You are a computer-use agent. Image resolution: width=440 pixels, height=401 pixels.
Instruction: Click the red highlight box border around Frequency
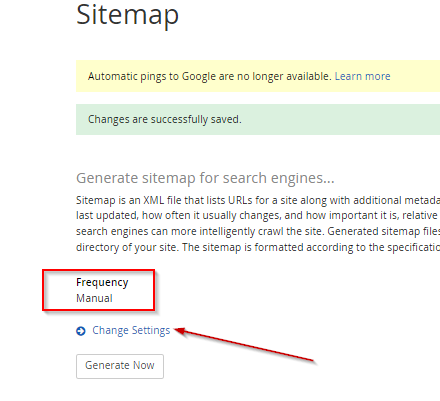[x=99, y=271]
